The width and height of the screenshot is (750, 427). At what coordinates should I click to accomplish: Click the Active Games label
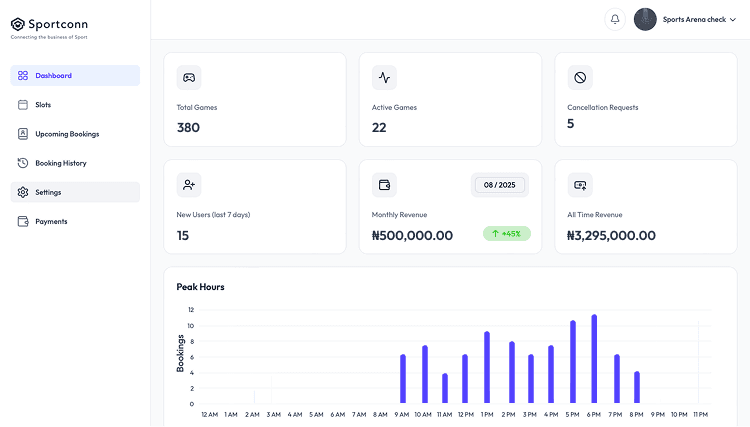pyautogui.click(x=394, y=108)
